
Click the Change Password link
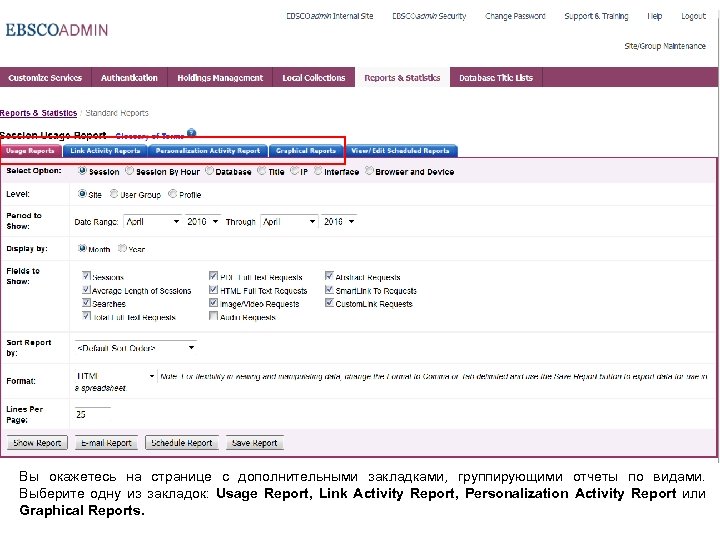coord(515,16)
